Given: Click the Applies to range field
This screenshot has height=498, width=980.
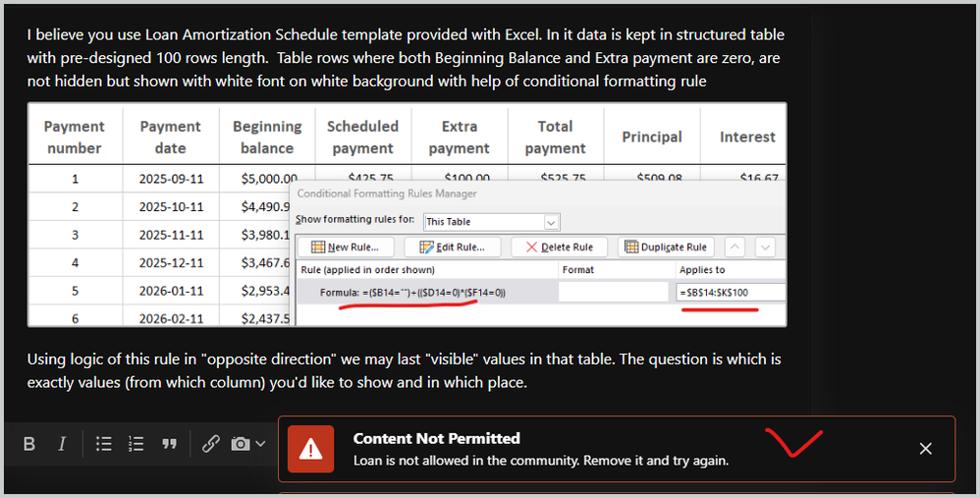Looking at the screenshot, I should pyautogui.click(x=731, y=292).
